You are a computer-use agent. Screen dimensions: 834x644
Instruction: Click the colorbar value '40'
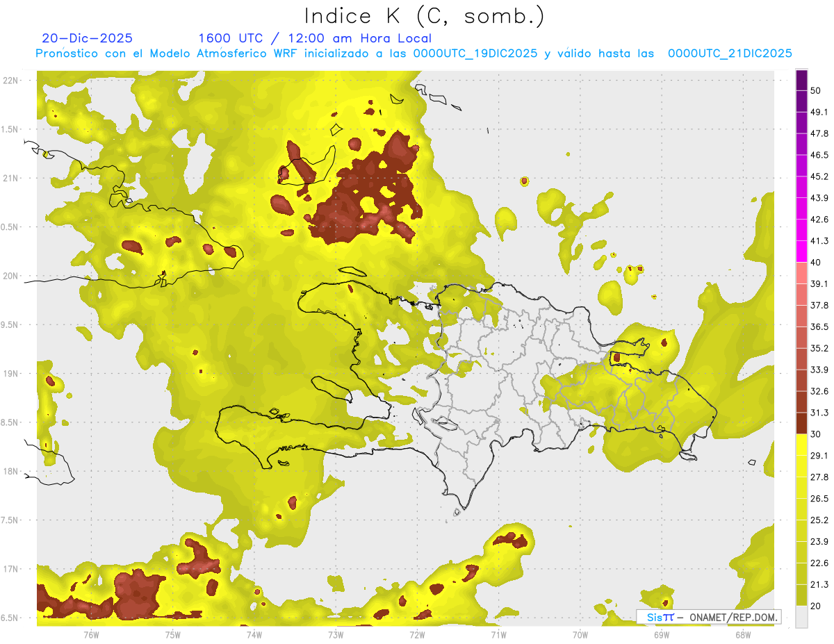[x=816, y=263]
